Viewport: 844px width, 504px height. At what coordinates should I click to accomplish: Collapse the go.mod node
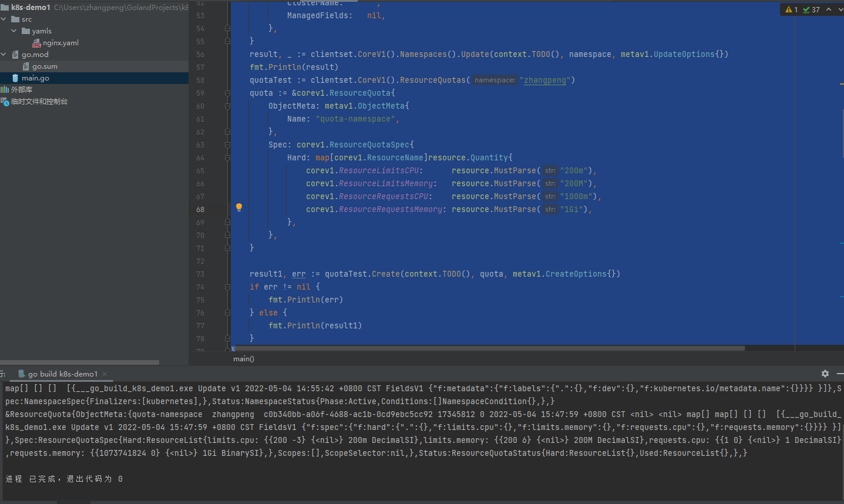click(4, 55)
